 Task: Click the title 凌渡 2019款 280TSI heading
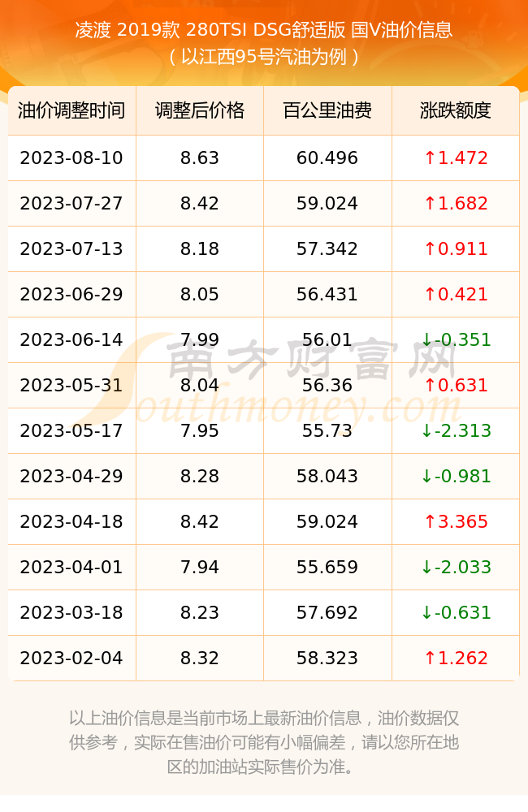(x=264, y=29)
